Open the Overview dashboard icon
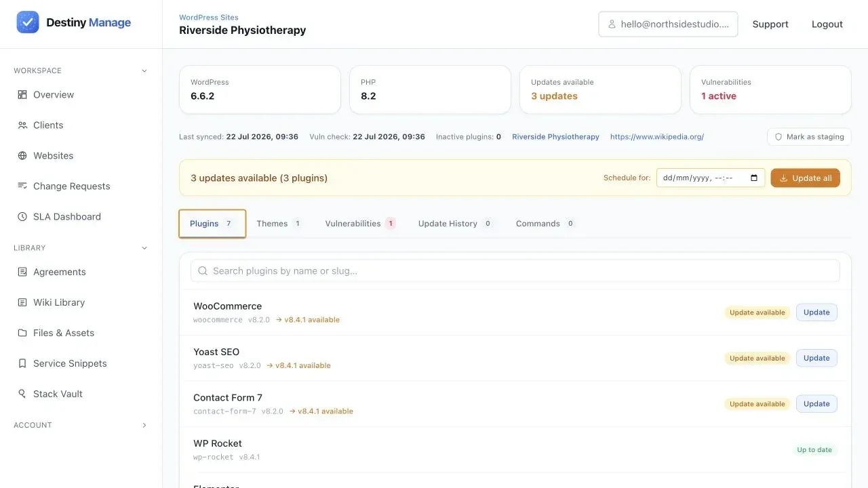The image size is (868, 488). [x=22, y=95]
